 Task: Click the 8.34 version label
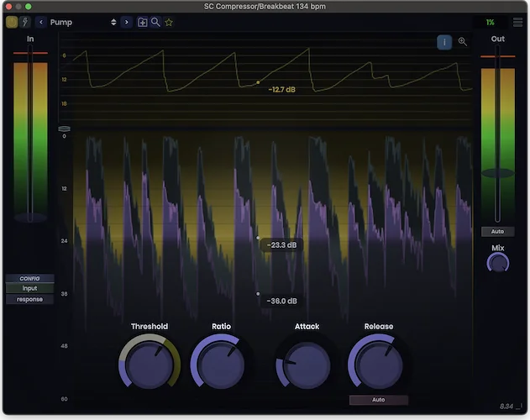coord(506,406)
